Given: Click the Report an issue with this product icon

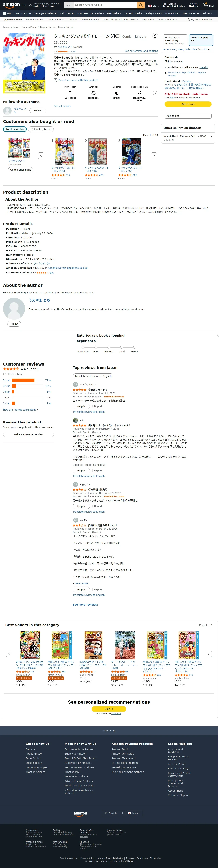Looking at the screenshot, I should tap(55, 80).
